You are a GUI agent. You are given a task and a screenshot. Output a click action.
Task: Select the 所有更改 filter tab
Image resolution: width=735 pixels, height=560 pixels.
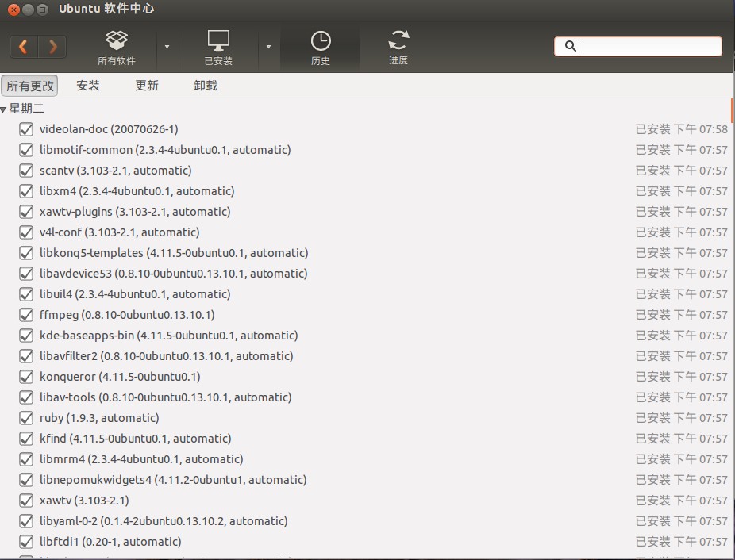point(29,86)
